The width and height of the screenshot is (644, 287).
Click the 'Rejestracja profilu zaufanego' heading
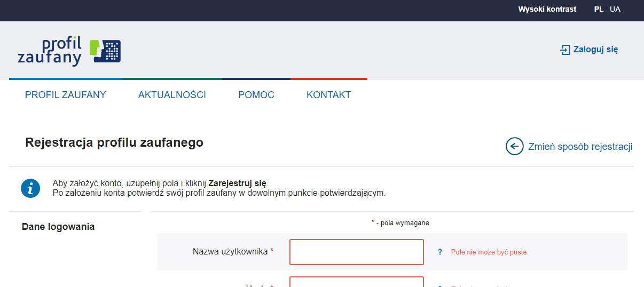coord(114,142)
